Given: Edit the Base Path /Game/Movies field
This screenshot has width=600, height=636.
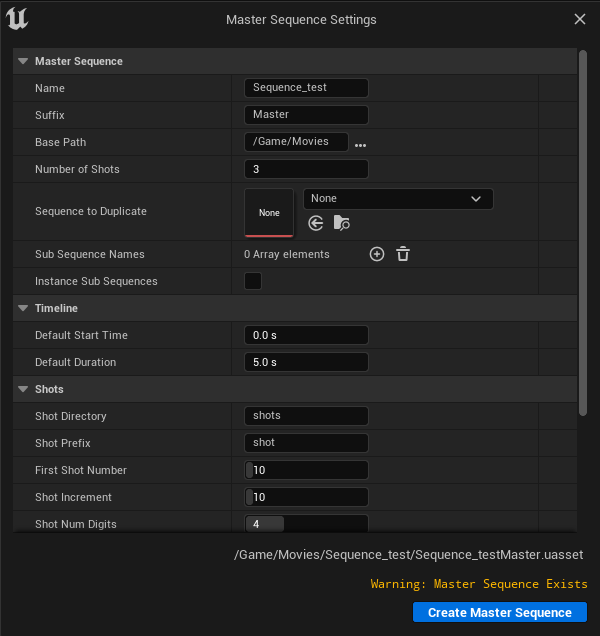Looking at the screenshot, I should [296, 142].
